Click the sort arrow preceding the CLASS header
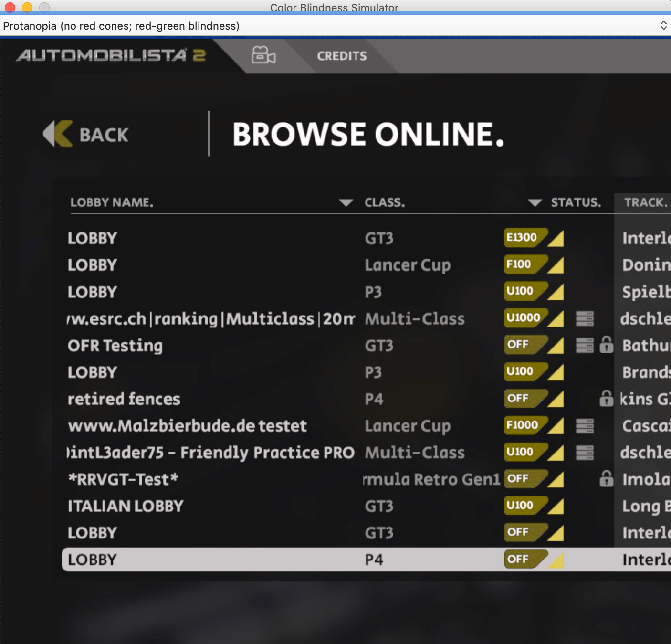Screen dimensions: 671x644 (346, 203)
